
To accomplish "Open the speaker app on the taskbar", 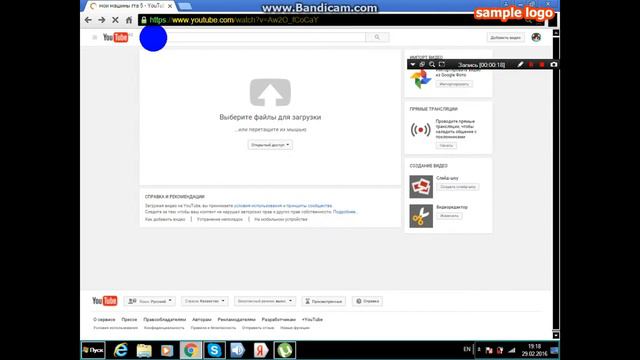I will tap(238, 350).
